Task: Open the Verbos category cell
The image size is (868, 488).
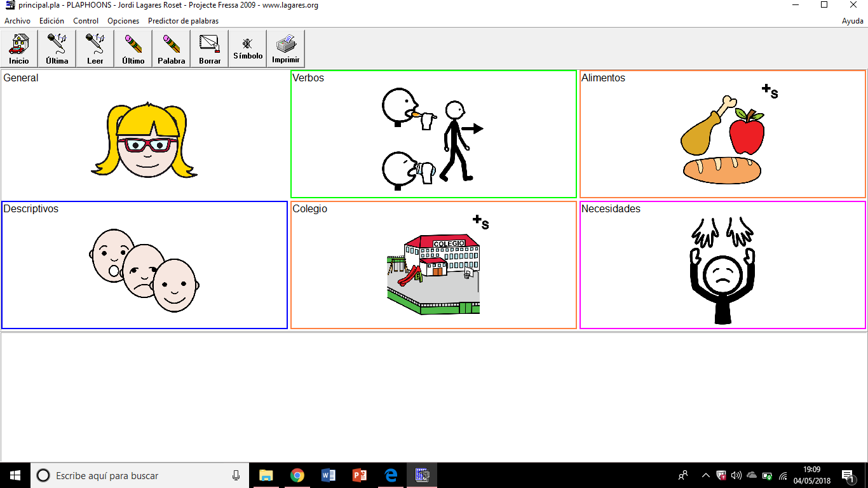Action: [x=433, y=134]
